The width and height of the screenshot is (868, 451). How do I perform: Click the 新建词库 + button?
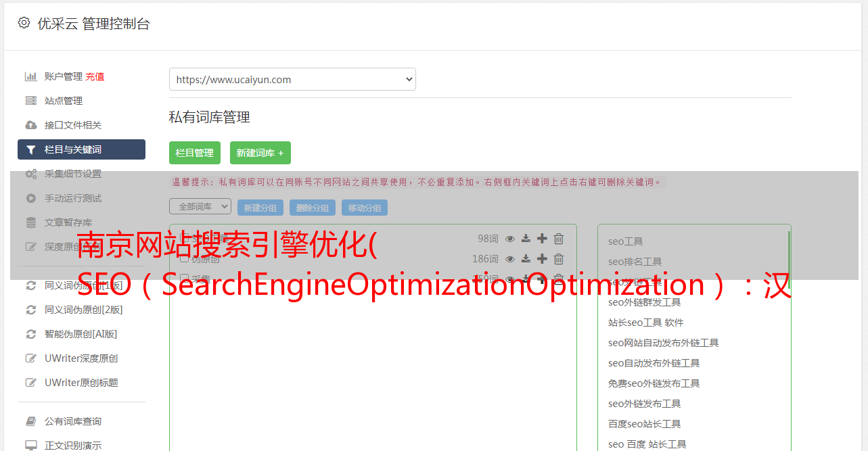point(260,153)
